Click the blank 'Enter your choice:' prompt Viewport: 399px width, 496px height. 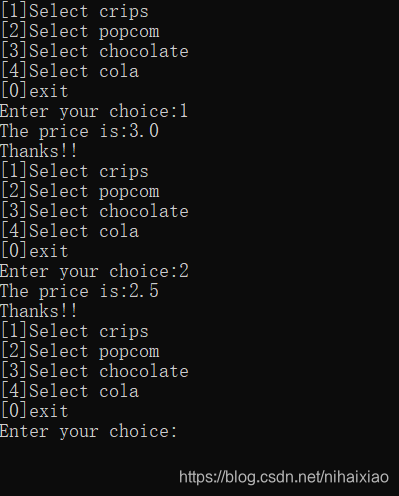(x=88, y=432)
